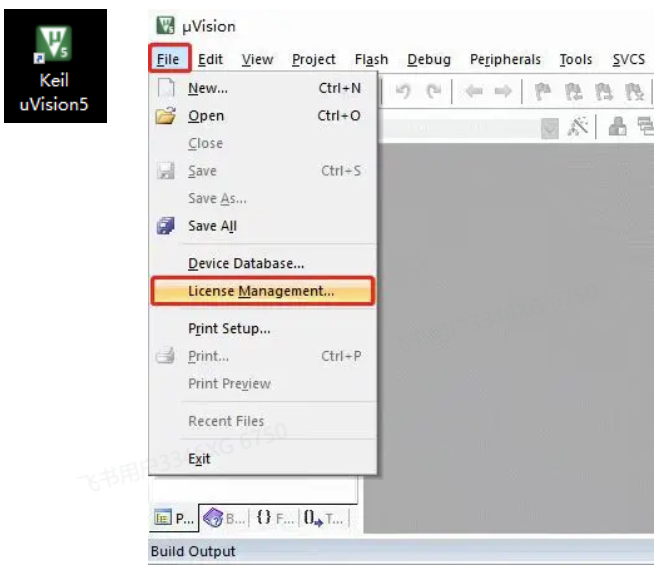The height and width of the screenshot is (565, 655).
Task: Switch to the Project tab
Action: tap(174, 518)
